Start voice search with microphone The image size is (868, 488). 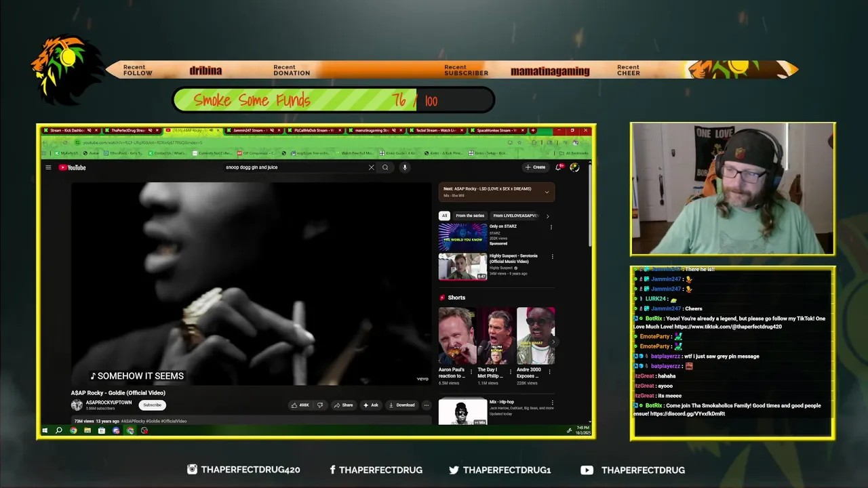pyautogui.click(x=404, y=167)
